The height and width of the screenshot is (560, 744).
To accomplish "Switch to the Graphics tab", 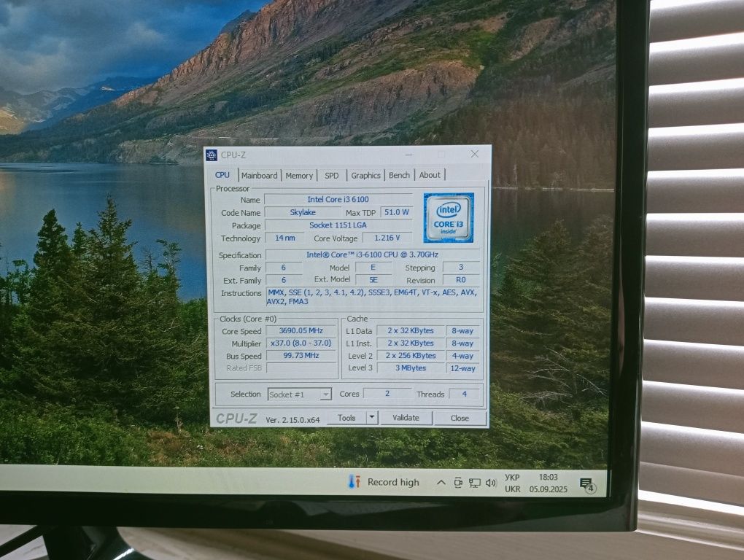I will point(365,175).
